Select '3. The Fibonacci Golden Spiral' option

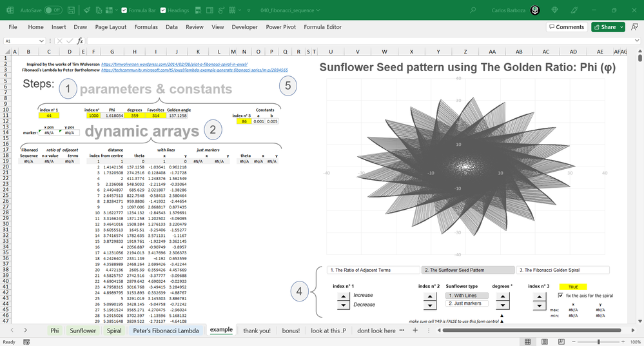pyautogui.click(x=563, y=270)
